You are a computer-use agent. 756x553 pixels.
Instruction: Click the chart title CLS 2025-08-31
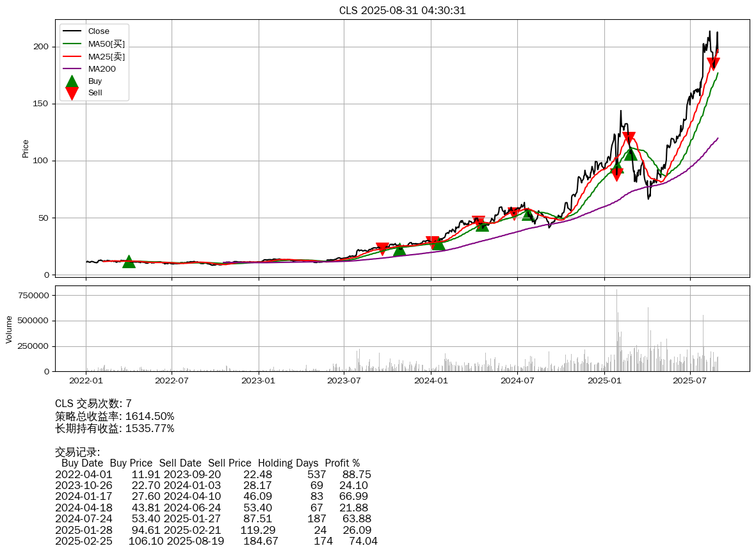402,10
